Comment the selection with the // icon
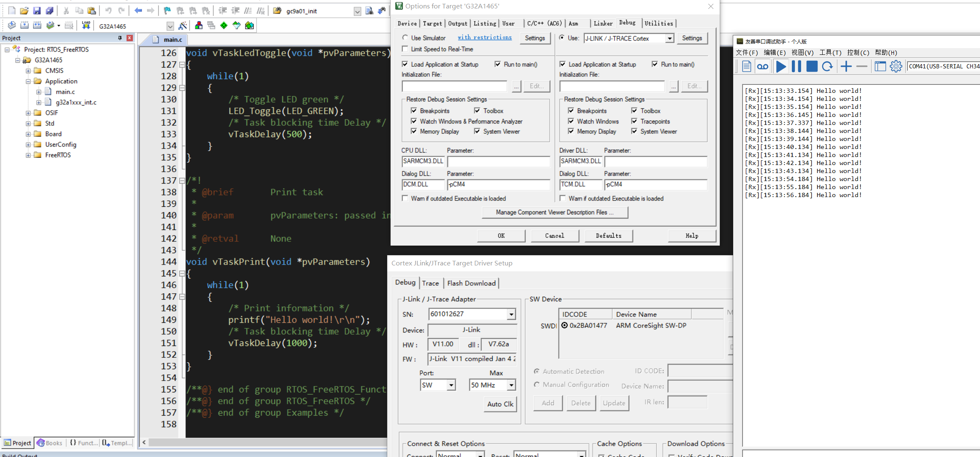 click(248, 11)
